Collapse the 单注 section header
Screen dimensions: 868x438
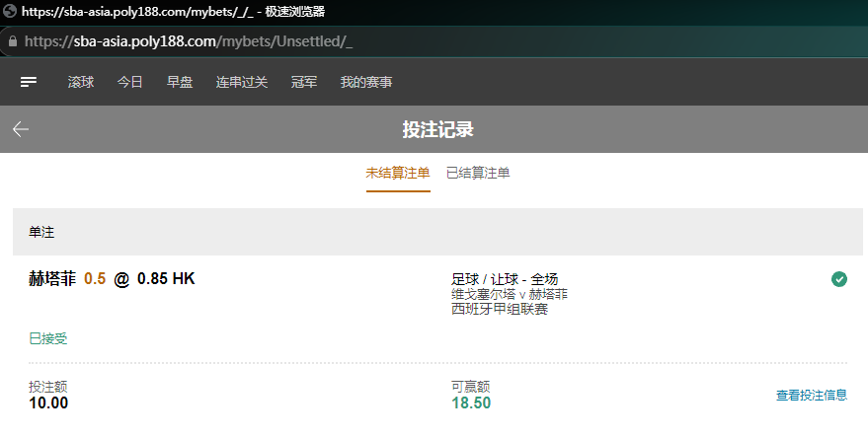437,232
